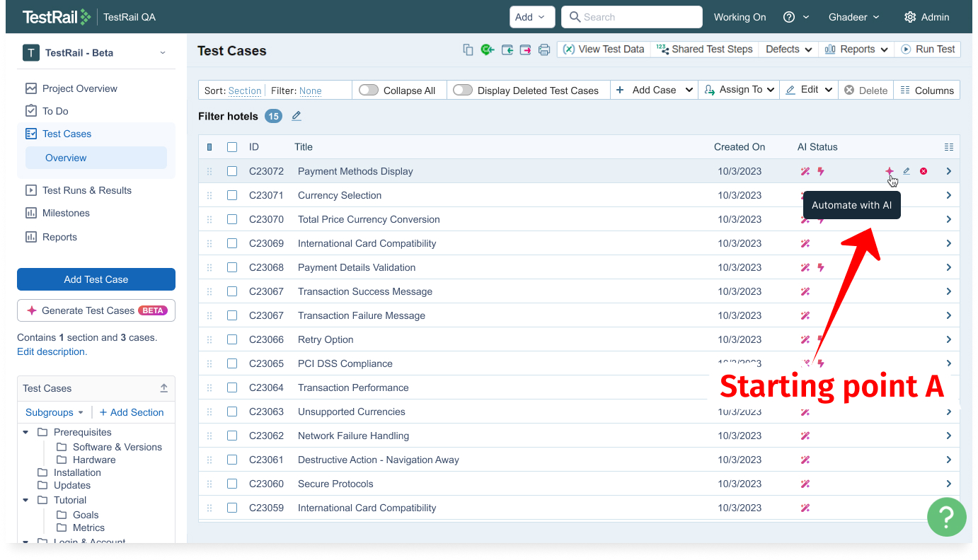
Task: Check the box for C23062 Network Failure Handling
Action: pyautogui.click(x=232, y=436)
